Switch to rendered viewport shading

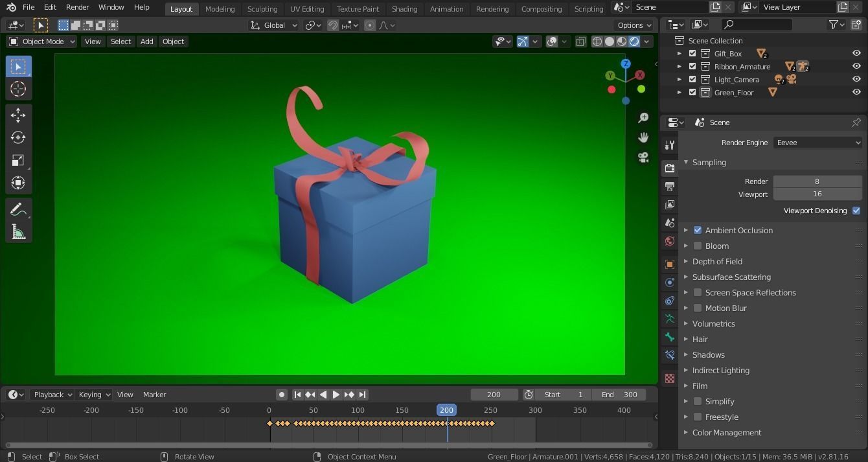634,41
